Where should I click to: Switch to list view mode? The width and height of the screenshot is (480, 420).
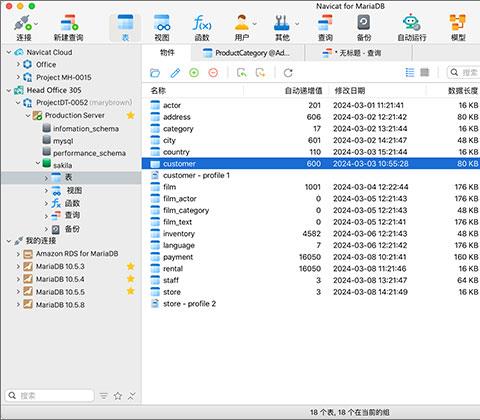tap(410, 72)
